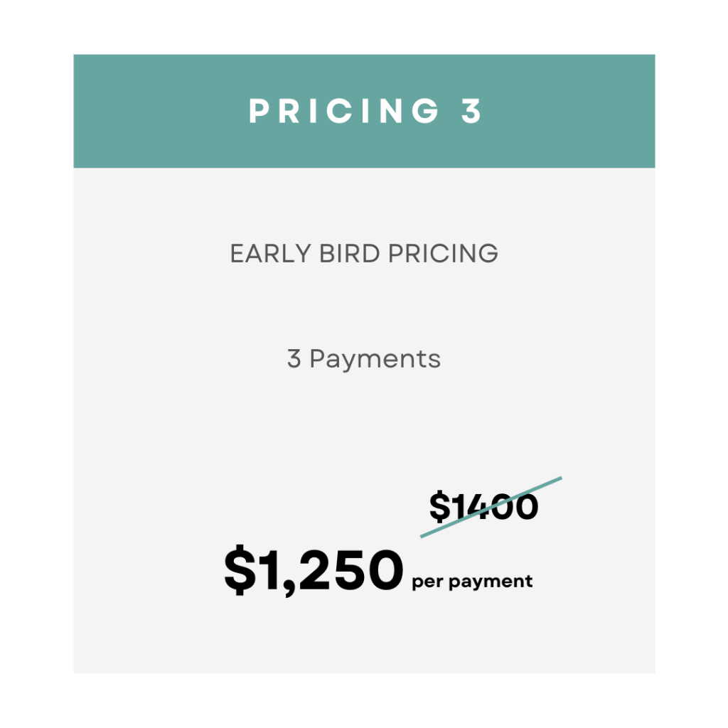Screen dimensions: 728x728
Task: Click the dollar sign of the $1400 price
Action: (x=439, y=506)
